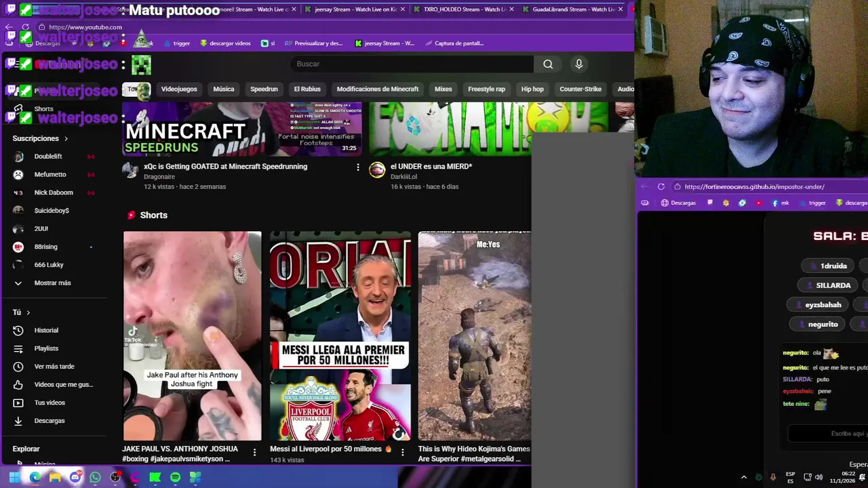This screenshot has width=868, height=488.
Task: Open Discord from the taskbar
Action: (75, 477)
